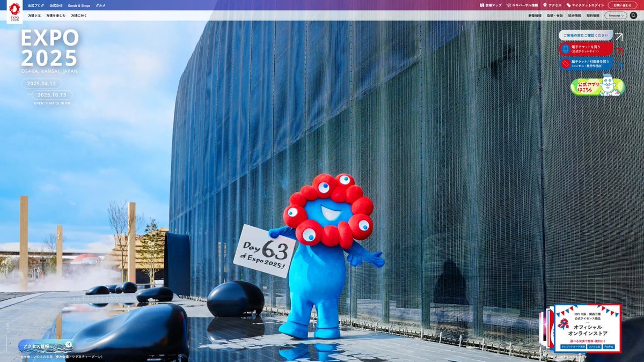Click the 電子チケットを買う button

[x=586, y=49]
